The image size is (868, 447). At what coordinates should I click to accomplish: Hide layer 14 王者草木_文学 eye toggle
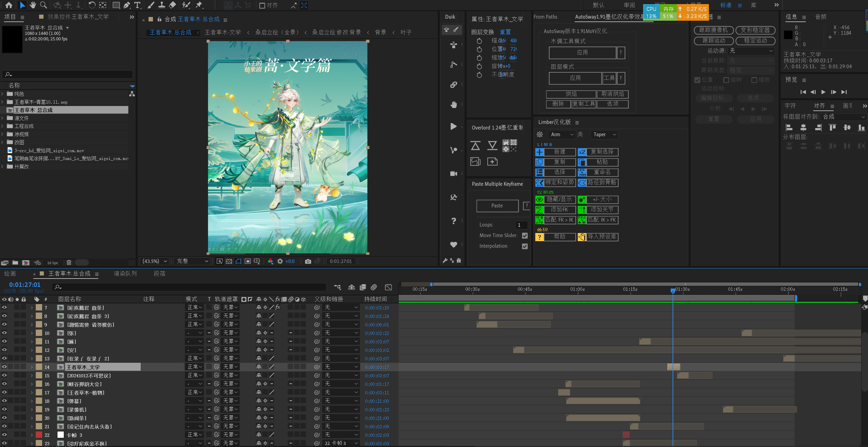click(x=4, y=367)
